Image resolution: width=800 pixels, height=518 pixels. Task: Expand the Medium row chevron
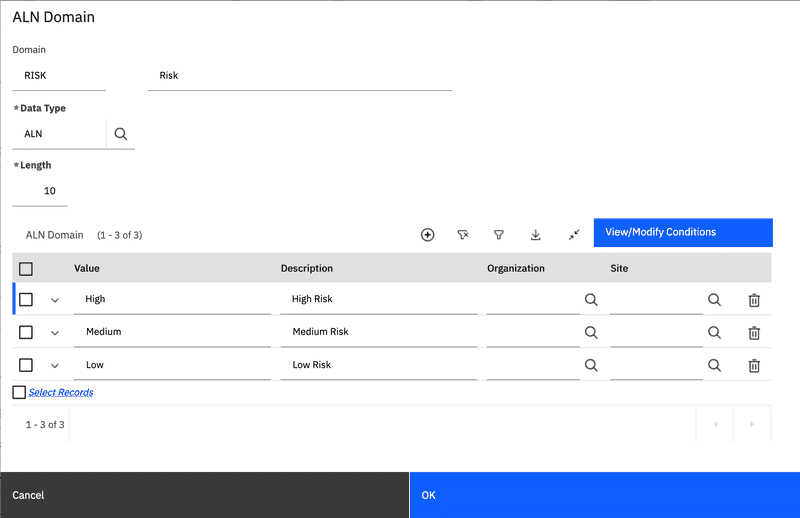pos(55,333)
